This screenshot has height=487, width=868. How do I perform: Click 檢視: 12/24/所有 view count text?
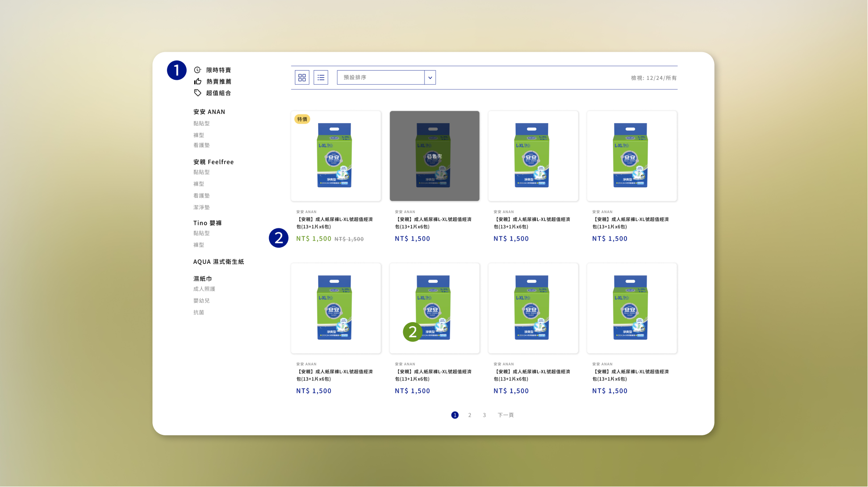[x=654, y=78]
